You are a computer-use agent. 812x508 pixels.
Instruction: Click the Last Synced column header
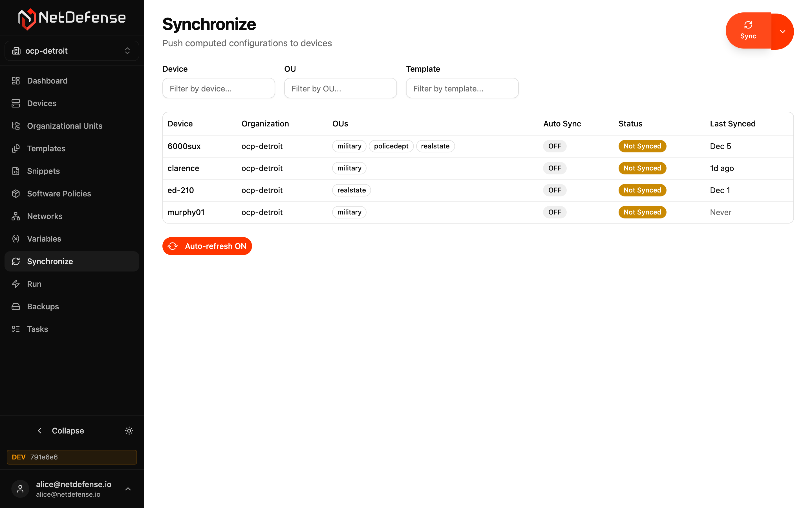tap(732, 124)
